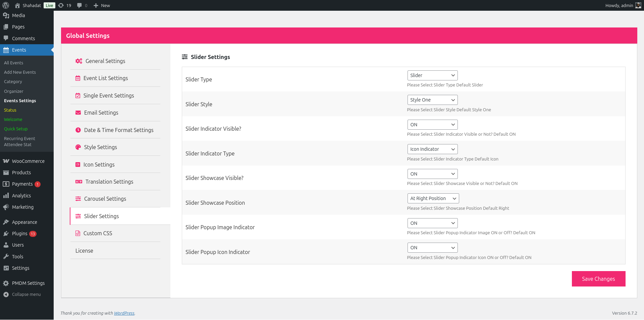Open the Slider Indicator Visible dropdown
644x320 pixels.
pyautogui.click(x=432, y=125)
